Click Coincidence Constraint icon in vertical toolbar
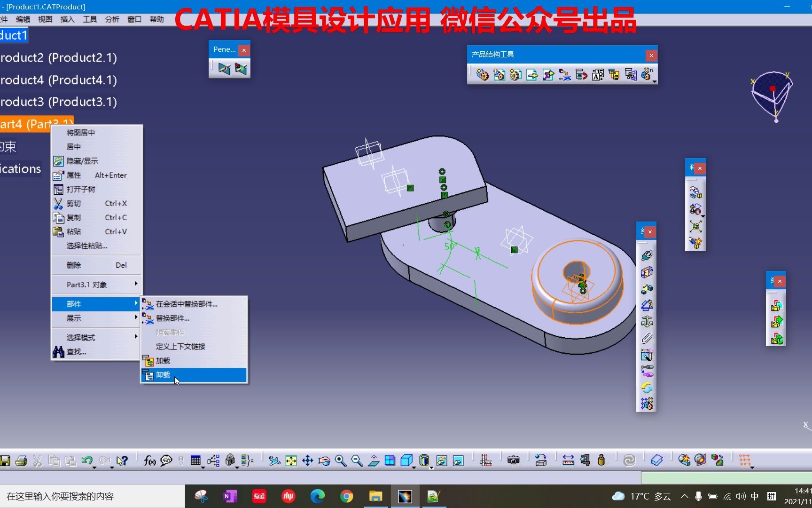Screen dimensions: 812x508 pyautogui.click(x=647, y=255)
